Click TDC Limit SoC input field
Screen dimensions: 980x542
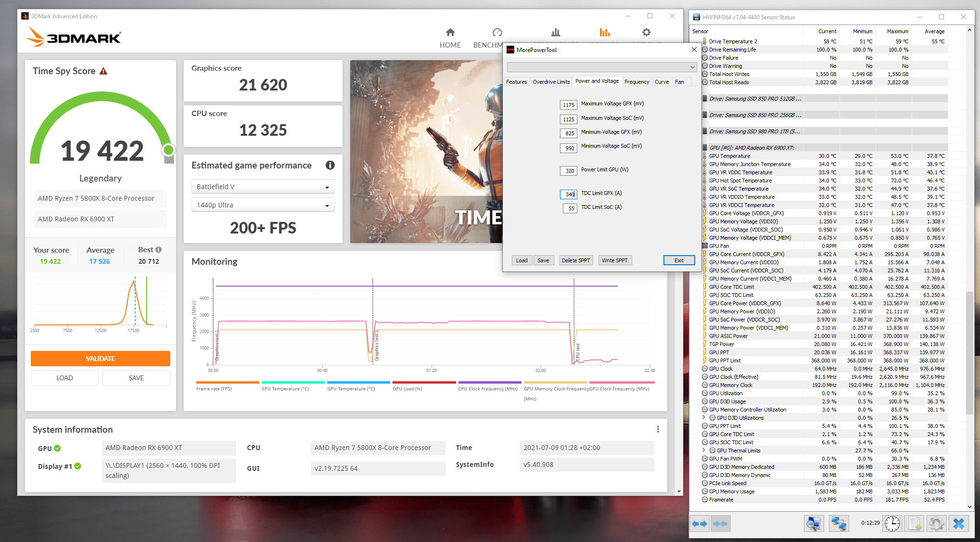570,208
